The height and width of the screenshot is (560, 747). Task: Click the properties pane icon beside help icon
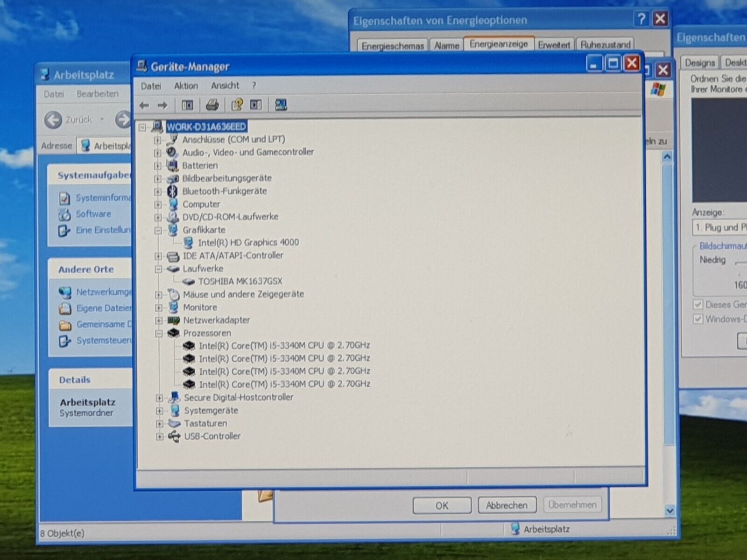click(x=256, y=105)
